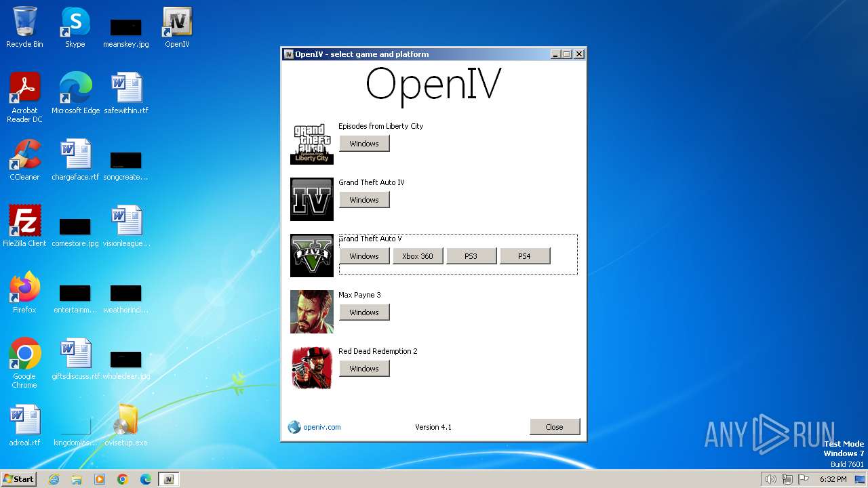Open Episodes from Liberty City for Windows

(364, 144)
